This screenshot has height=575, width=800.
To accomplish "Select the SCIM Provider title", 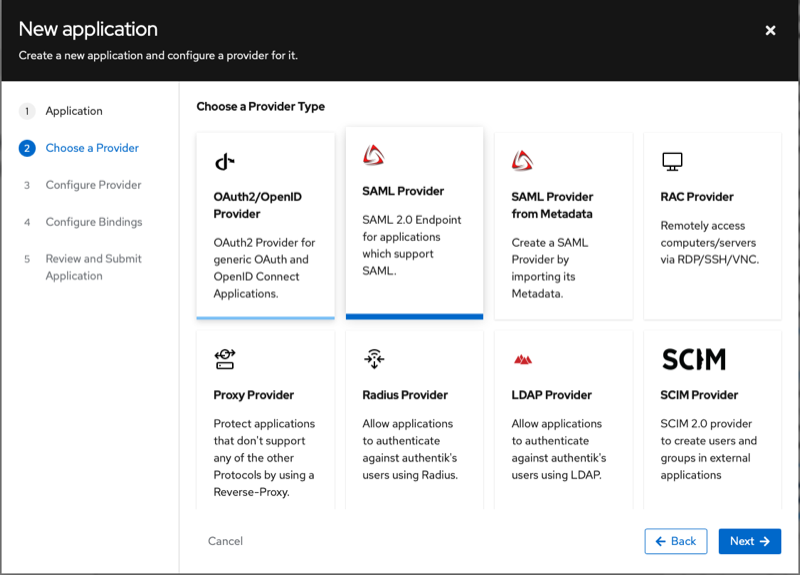I will point(699,395).
